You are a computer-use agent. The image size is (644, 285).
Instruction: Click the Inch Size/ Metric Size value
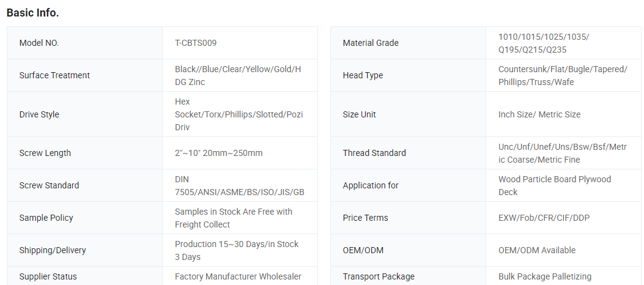539,114
